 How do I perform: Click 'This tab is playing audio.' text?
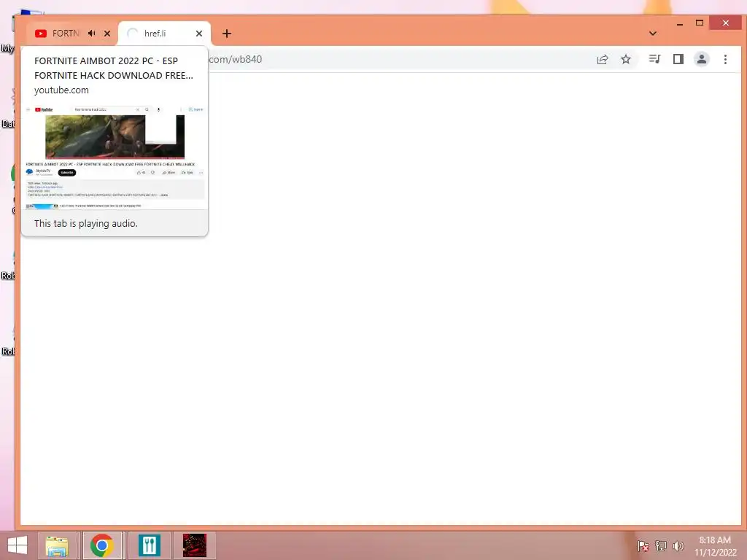point(86,223)
